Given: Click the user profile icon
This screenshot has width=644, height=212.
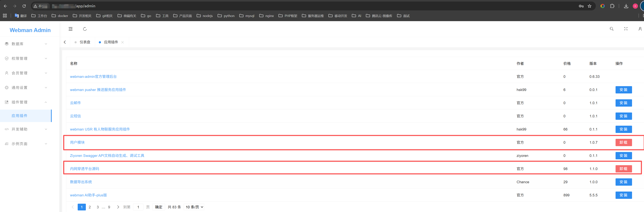Looking at the screenshot, I should coord(640,29).
